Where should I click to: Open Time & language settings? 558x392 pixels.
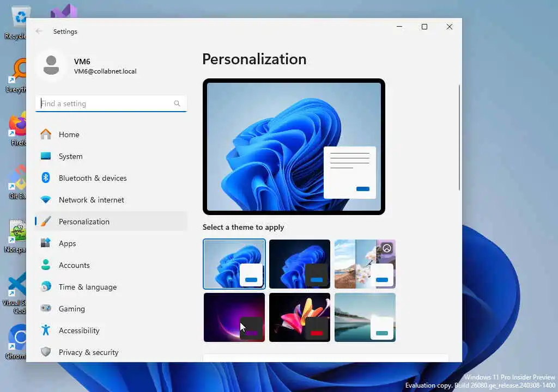click(x=111, y=287)
